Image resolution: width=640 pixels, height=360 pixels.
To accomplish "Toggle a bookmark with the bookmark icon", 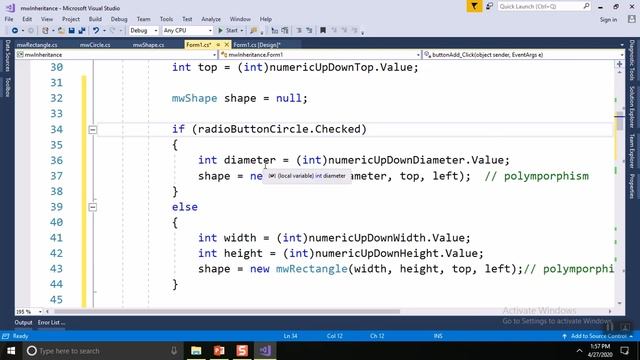I will 323,31.
